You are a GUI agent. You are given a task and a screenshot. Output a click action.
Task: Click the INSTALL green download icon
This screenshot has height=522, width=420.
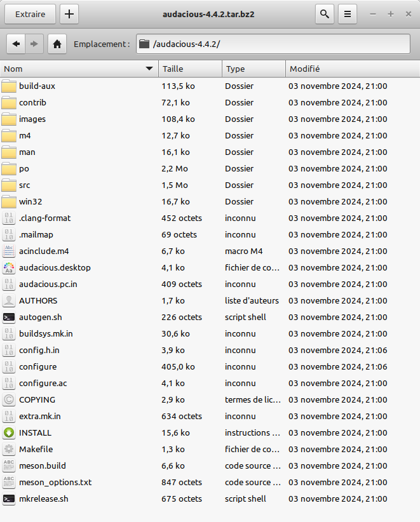9,433
